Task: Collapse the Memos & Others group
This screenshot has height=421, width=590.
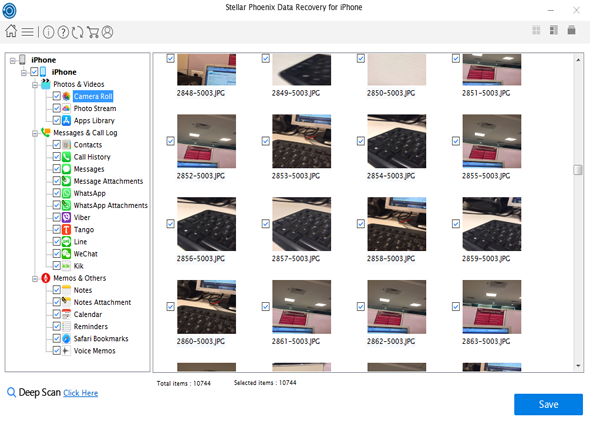Action: point(35,279)
